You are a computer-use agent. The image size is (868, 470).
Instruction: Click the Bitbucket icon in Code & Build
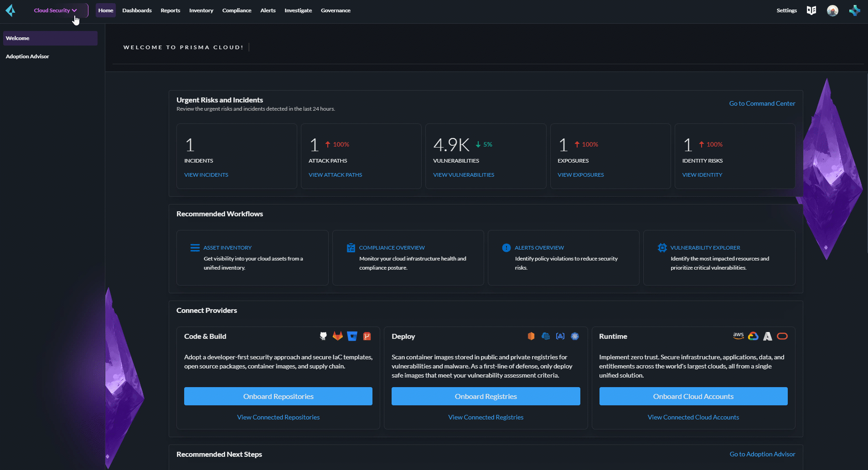click(352, 336)
